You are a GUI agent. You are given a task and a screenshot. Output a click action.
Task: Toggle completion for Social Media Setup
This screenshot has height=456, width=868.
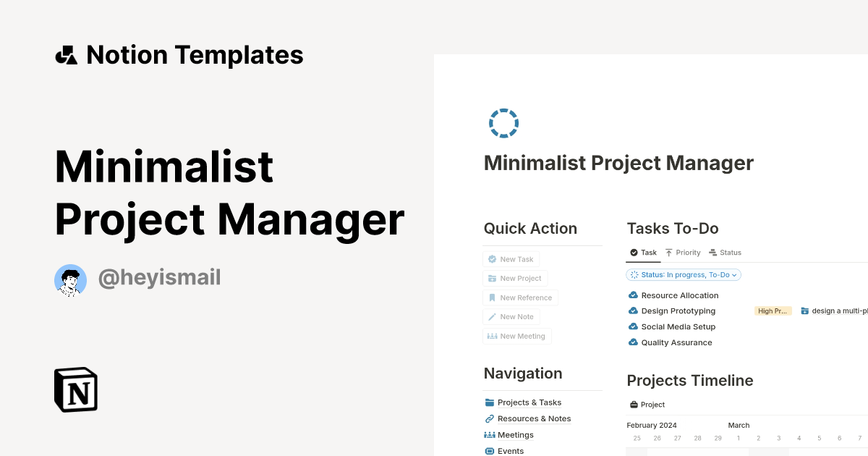coord(632,326)
